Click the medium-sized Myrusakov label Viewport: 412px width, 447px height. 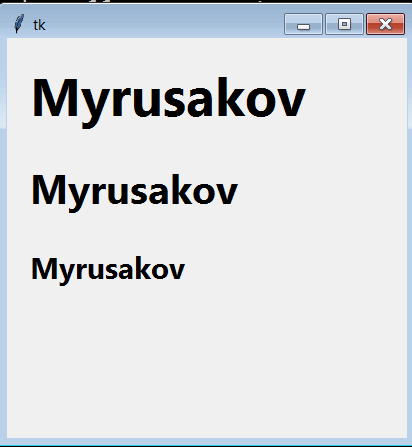134,193
